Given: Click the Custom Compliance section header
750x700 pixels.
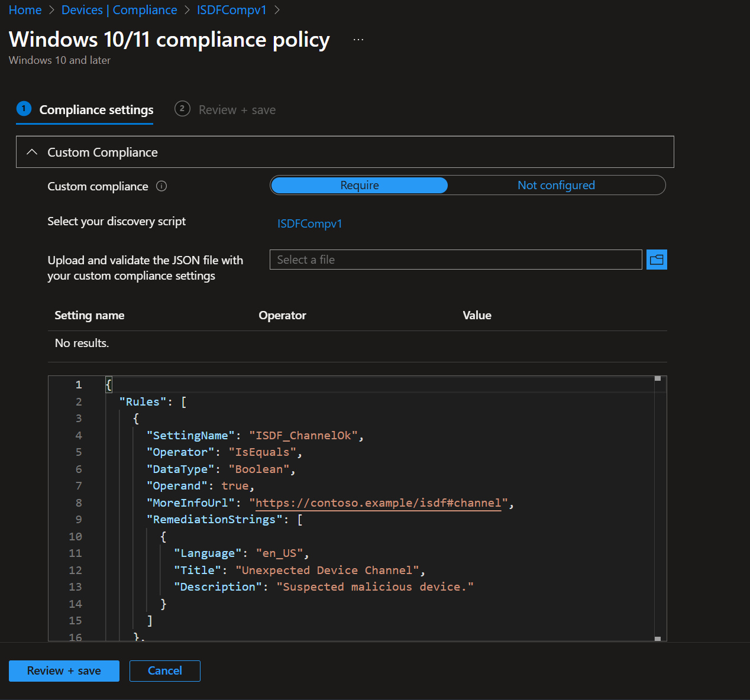Looking at the screenshot, I should coord(345,152).
